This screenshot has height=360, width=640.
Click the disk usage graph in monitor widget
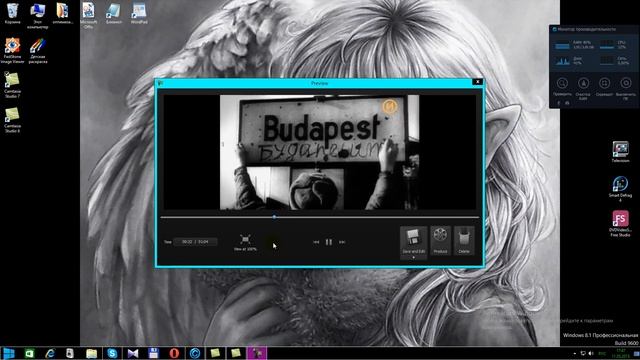point(562,61)
